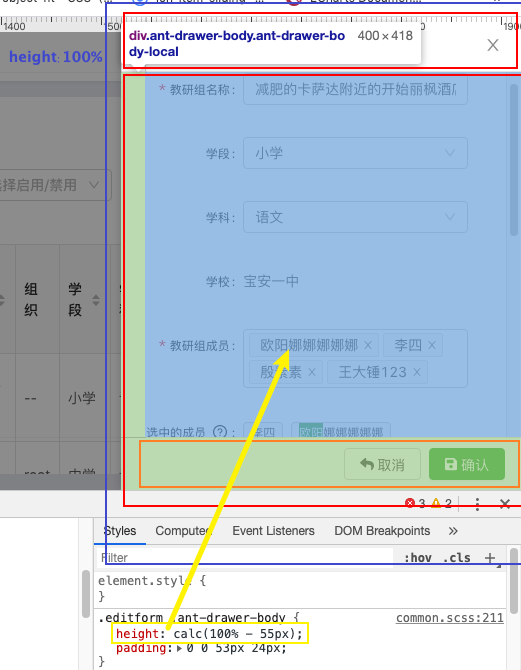Open the 学段 dropdown showing 小学
521x670 pixels.
coord(355,153)
